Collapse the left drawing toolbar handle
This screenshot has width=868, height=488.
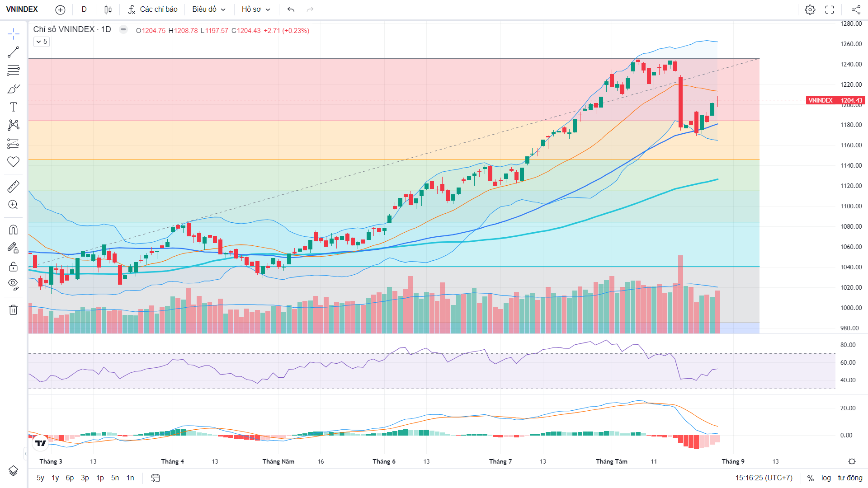pyautogui.click(x=25, y=453)
